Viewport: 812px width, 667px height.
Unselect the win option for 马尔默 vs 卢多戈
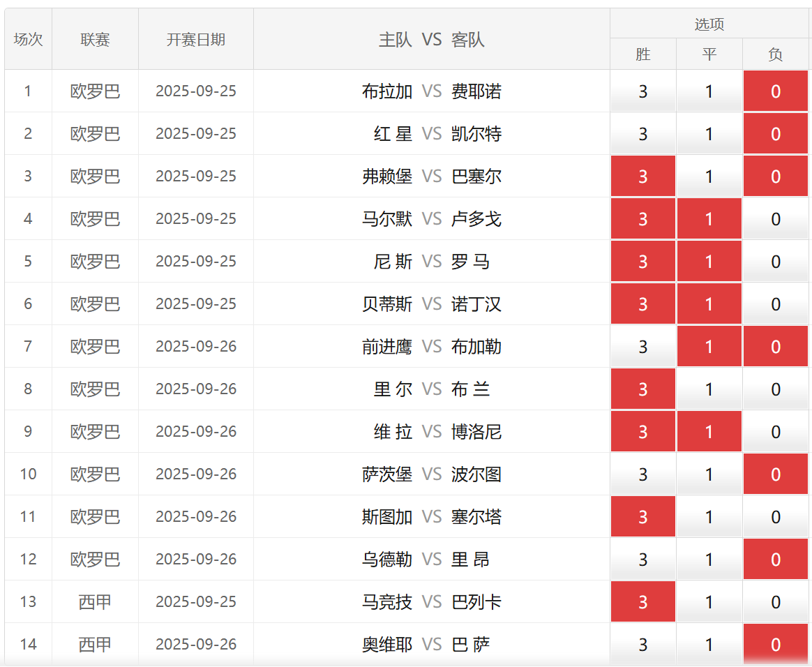[x=642, y=219]
